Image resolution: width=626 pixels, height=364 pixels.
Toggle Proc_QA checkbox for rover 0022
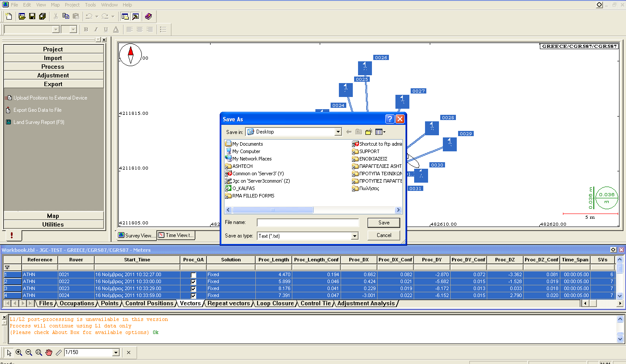click(x=194, y=282)
